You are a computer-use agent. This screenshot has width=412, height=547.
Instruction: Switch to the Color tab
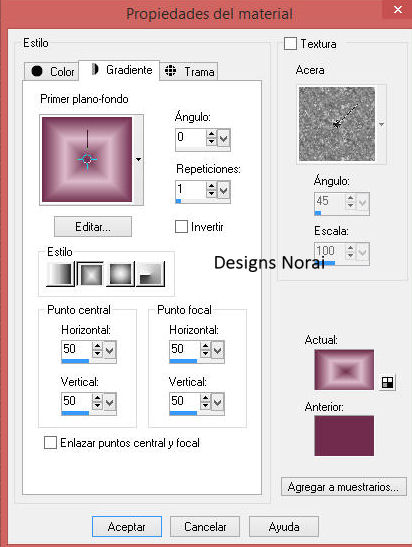point(52,71)
